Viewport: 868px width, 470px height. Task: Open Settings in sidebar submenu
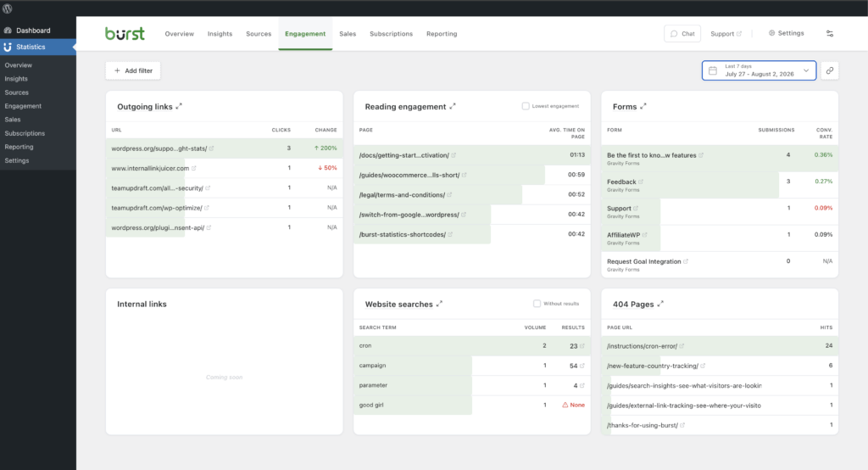(x=17, y=160)
